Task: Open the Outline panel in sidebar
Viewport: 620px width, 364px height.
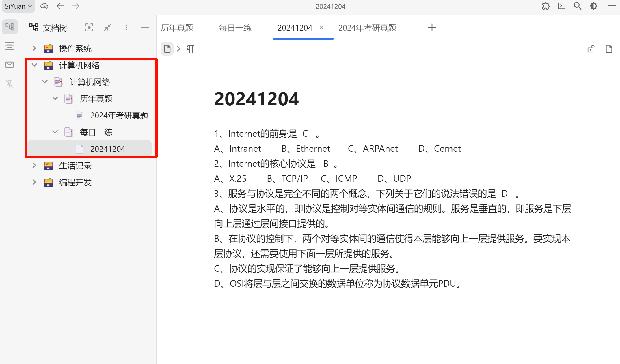Action: (10, 46)
